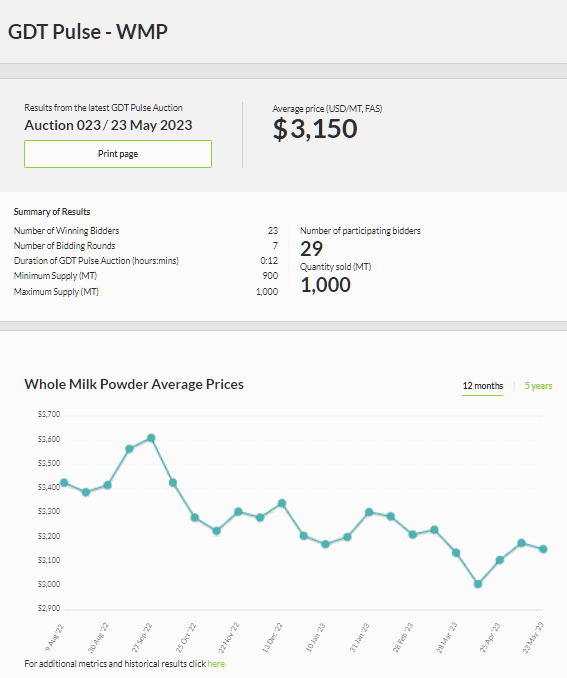Click the Print page button

coord(118,154)
